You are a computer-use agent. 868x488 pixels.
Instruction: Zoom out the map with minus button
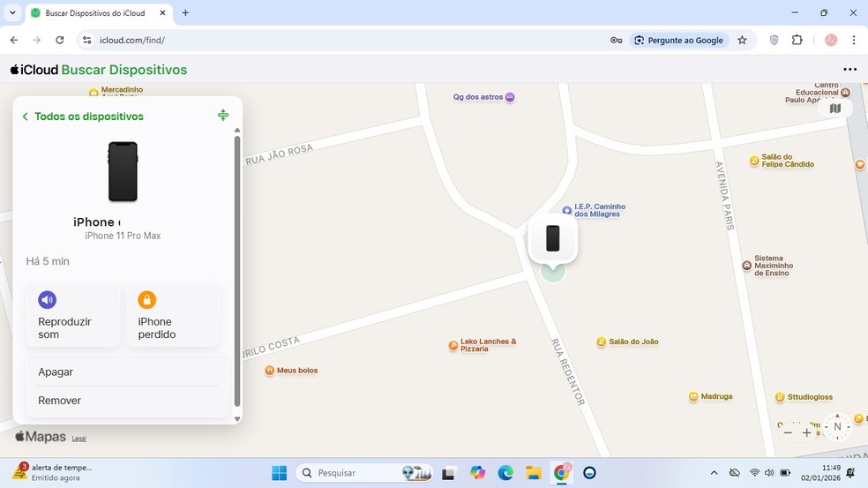coord(788,432)
